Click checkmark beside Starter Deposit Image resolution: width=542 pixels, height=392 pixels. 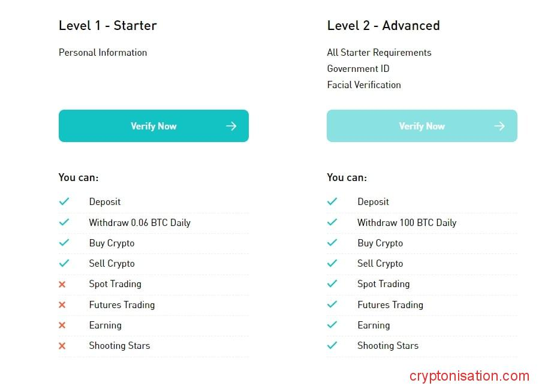[64, 202]
